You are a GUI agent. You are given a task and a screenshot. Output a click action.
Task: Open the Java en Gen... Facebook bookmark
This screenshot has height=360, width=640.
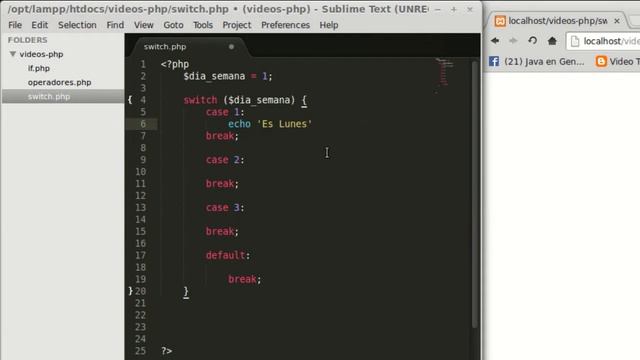tap(536, 62)
